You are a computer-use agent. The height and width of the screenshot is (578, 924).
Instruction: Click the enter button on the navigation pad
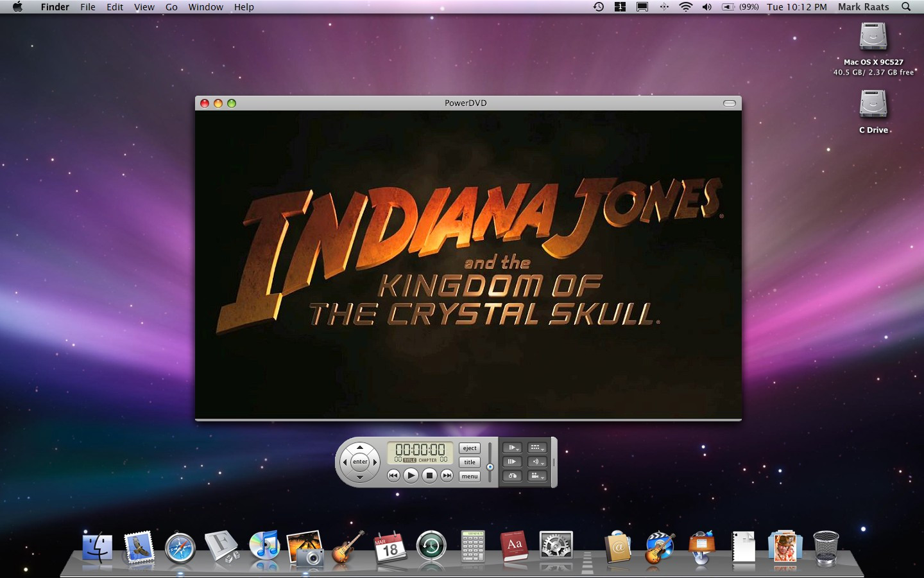click(360, 462)
